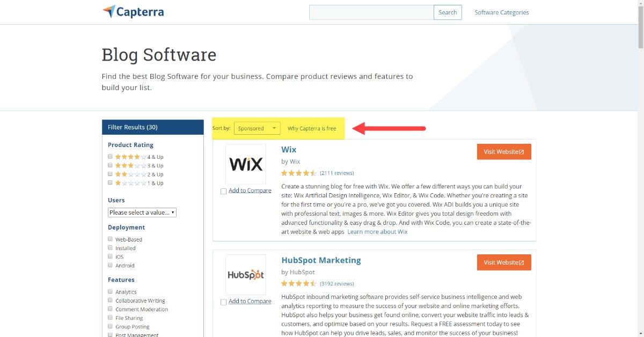This screenshot has height=337, width=644.
Task: Click the Blog Software page heading
Action: point(159,55)
